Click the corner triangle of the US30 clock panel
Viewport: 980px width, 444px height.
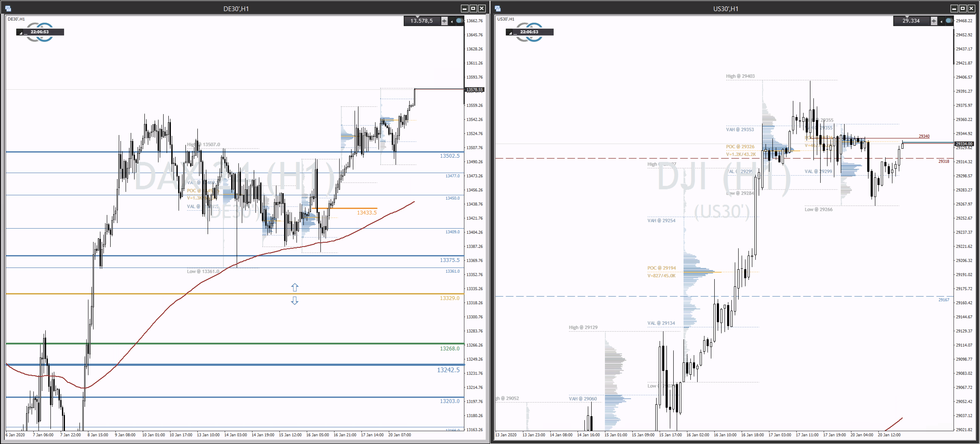510,33
